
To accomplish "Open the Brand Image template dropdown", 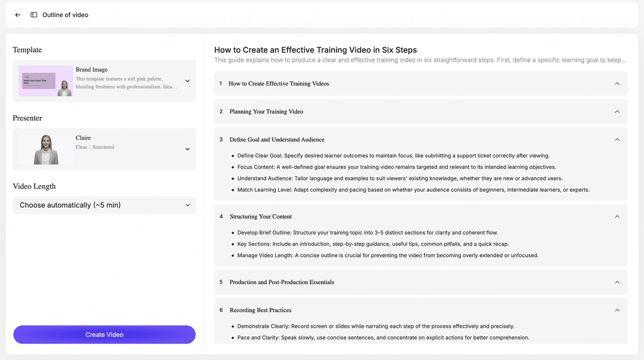I will click(x=187, y=81).
